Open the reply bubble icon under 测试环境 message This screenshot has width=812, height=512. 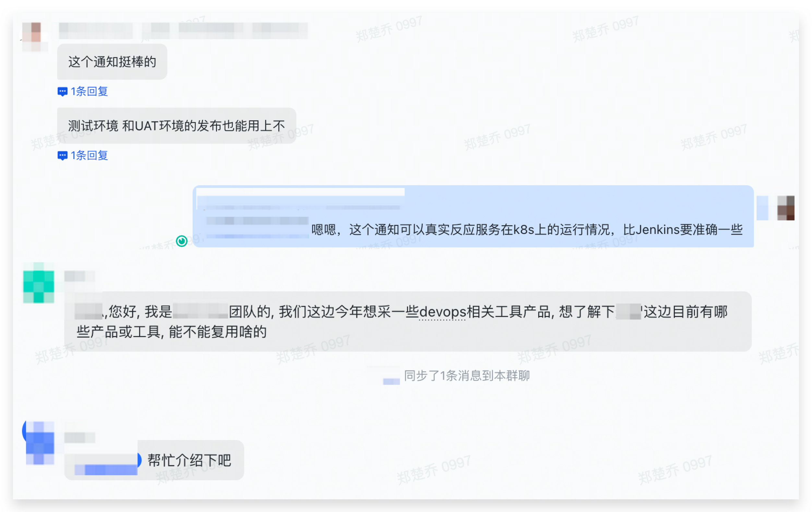point(62,156)
